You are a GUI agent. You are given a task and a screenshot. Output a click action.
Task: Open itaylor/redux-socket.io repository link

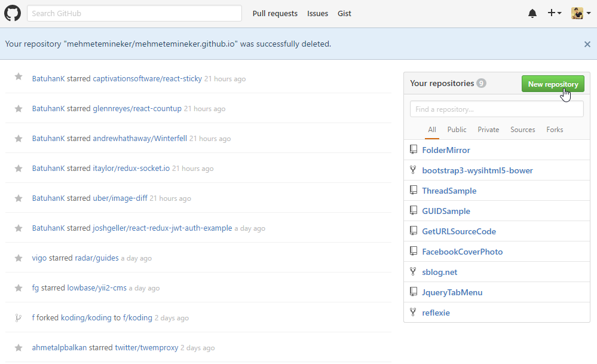click(x=131, y=169)
